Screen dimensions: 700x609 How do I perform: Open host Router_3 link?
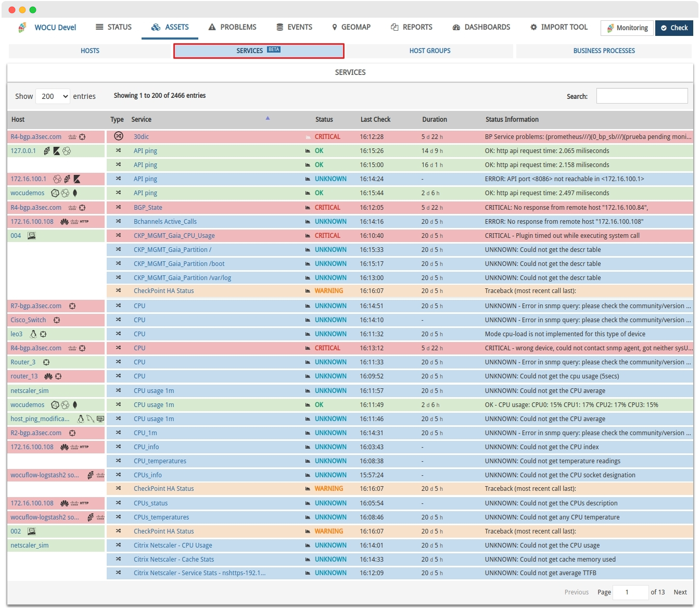tap(23, 362)
